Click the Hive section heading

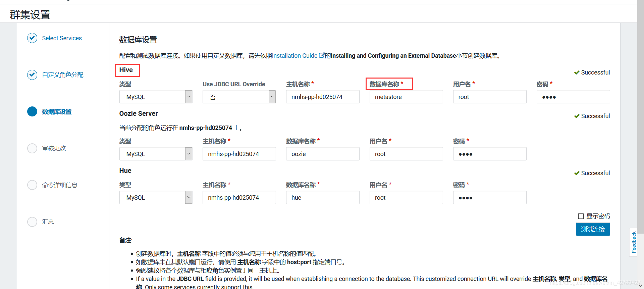coord(126,70)
